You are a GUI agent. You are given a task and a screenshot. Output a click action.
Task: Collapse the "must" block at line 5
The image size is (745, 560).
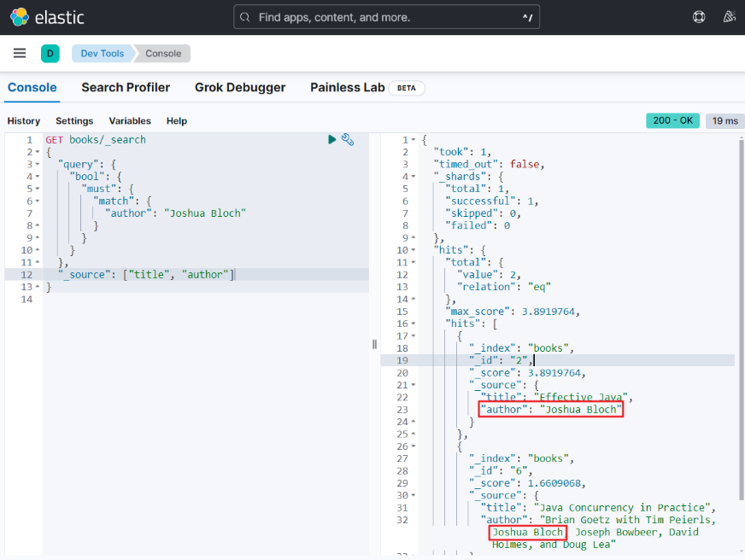click(x=38, y=189)
